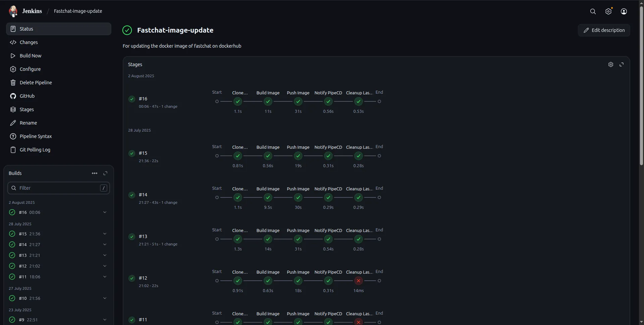This screenshot has width=644, height=325.
Task: Click build #12 failed Cleanup stage
Action: (x=359, y=281)
